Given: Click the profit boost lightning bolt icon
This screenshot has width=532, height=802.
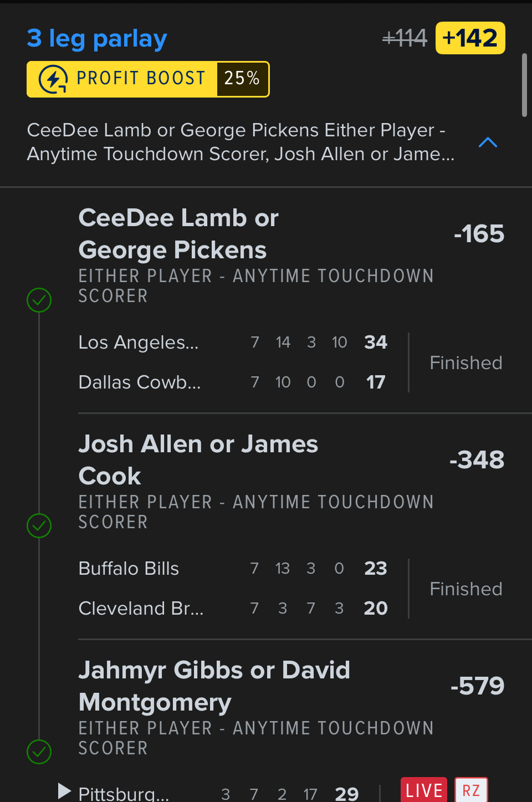Looking at the screenshot, I should (x=53, y=79).
